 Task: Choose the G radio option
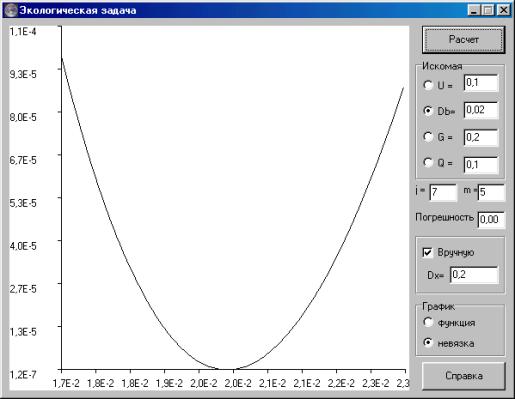[428, 137]
